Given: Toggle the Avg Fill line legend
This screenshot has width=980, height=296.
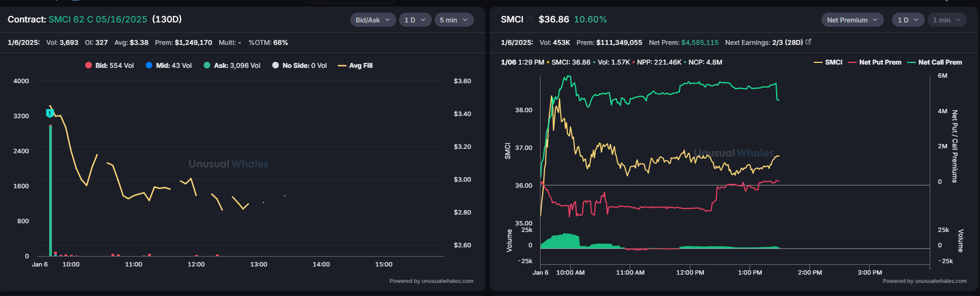Looking at the screenshot, I should (x=355, y=66).
